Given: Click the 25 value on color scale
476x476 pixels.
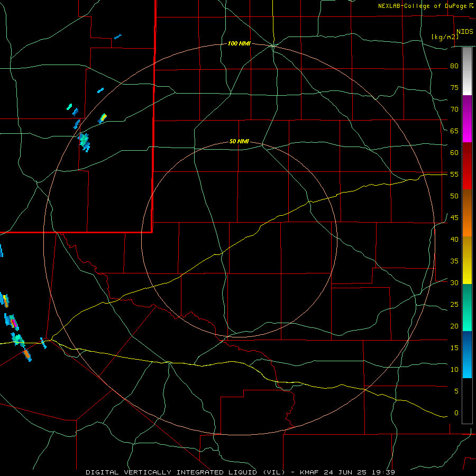Looking at the screenshot, I should 454,305.
